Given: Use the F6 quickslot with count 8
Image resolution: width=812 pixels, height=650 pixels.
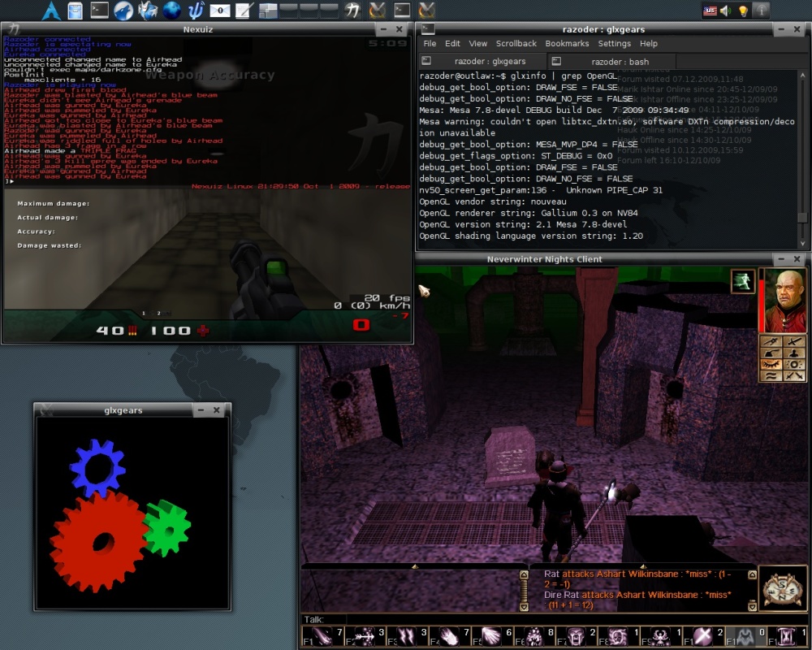Looking at the screenshot, I should click(x=534, y=636).
